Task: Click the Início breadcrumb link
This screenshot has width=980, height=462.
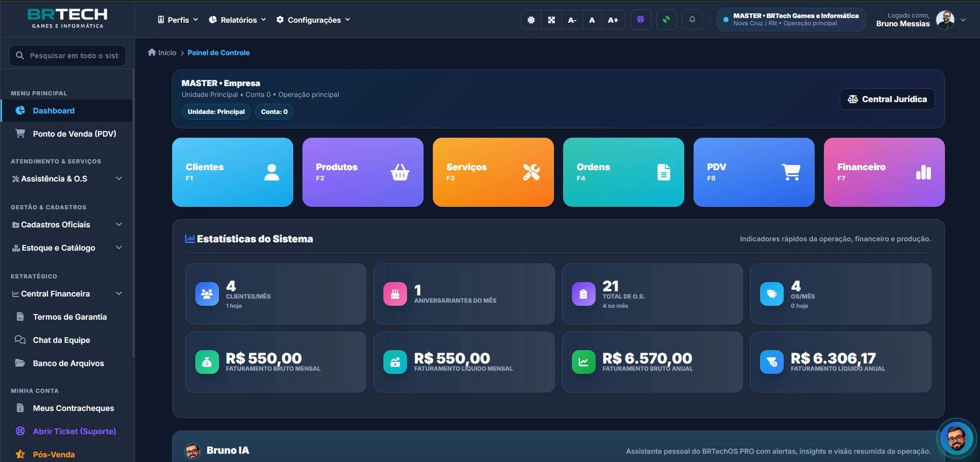Action: 162,53
